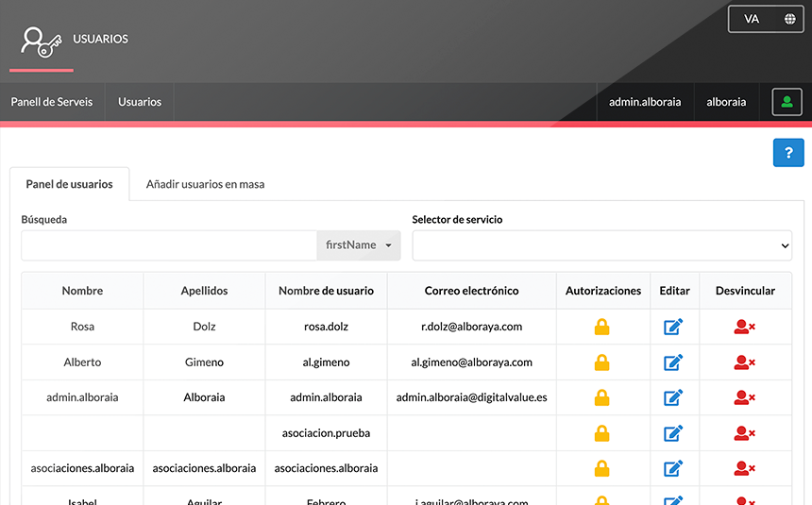Expand the firstName search field dropdown
The width and height of the screenshot is (812, 505).
point(359,245)
